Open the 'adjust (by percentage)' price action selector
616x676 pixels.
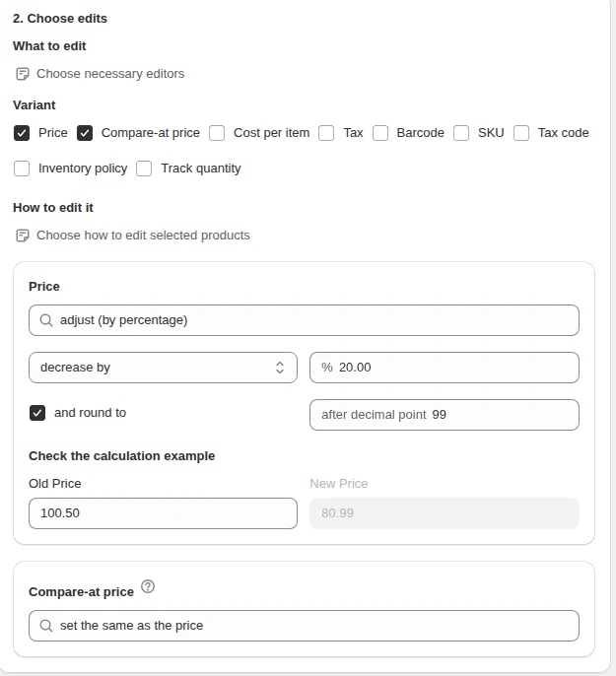point(304,320)
